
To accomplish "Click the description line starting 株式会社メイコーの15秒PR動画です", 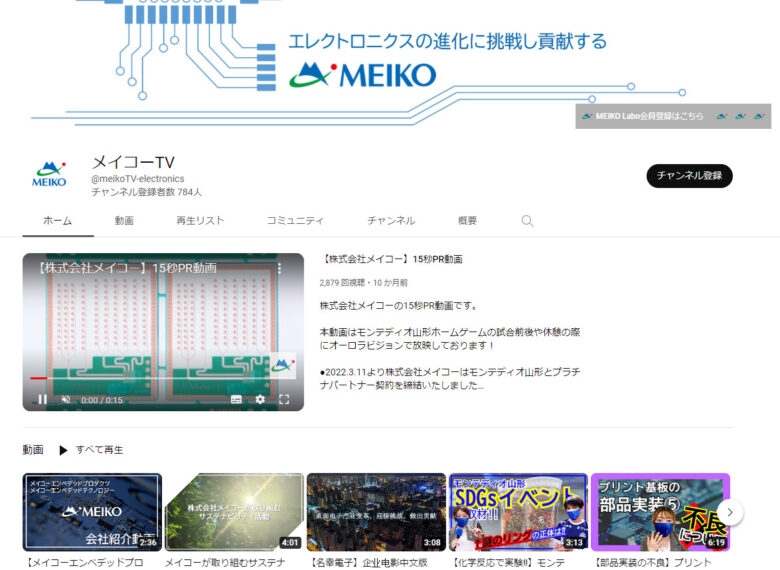I will pyautogui.click(x=398, y=306).
